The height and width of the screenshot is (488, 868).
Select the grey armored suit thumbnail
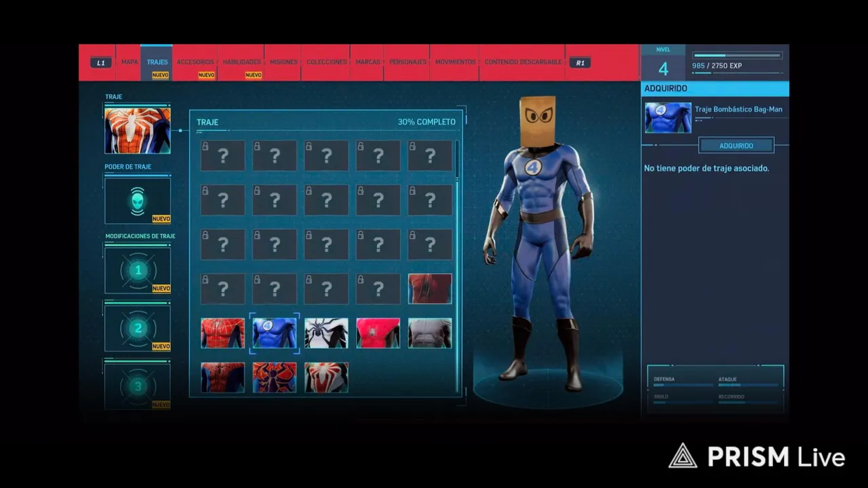pyautogui.click(x=430, y=333)
